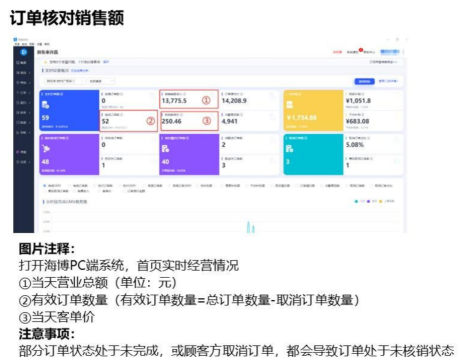Screen dimensions: 462x360
Task: Click the blue link next to the notice text
Action: pos(106,62)
